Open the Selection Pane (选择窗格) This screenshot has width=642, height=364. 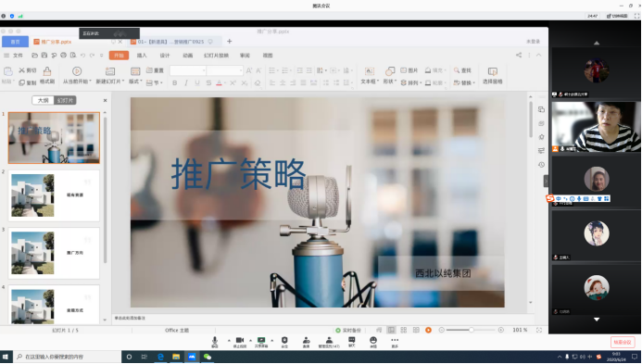point(493,75)
